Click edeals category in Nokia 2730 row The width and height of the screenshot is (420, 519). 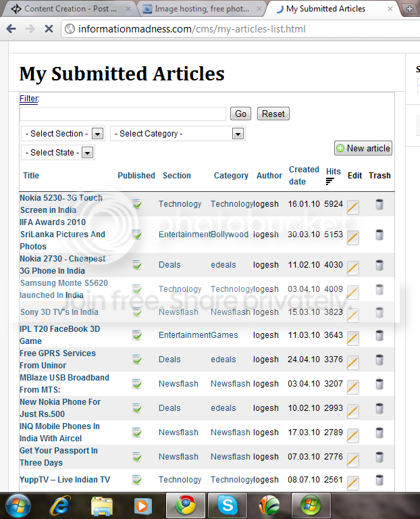[224, 265]
